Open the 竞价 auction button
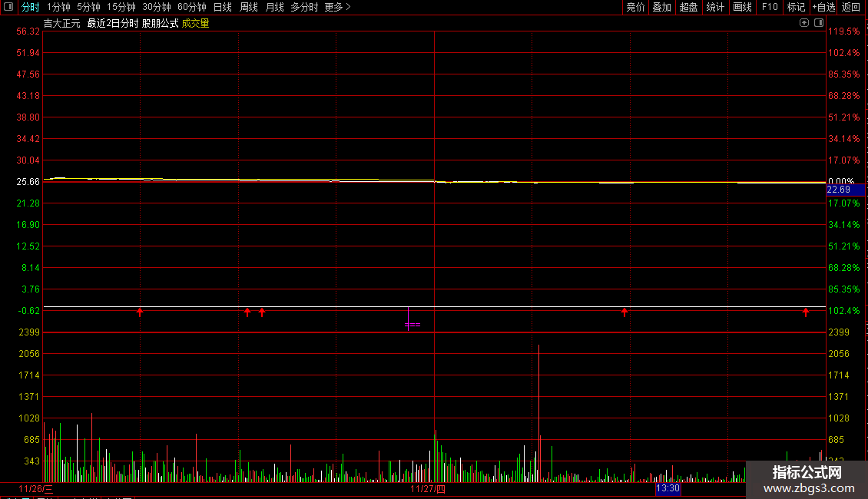 (x=635, y=7)
